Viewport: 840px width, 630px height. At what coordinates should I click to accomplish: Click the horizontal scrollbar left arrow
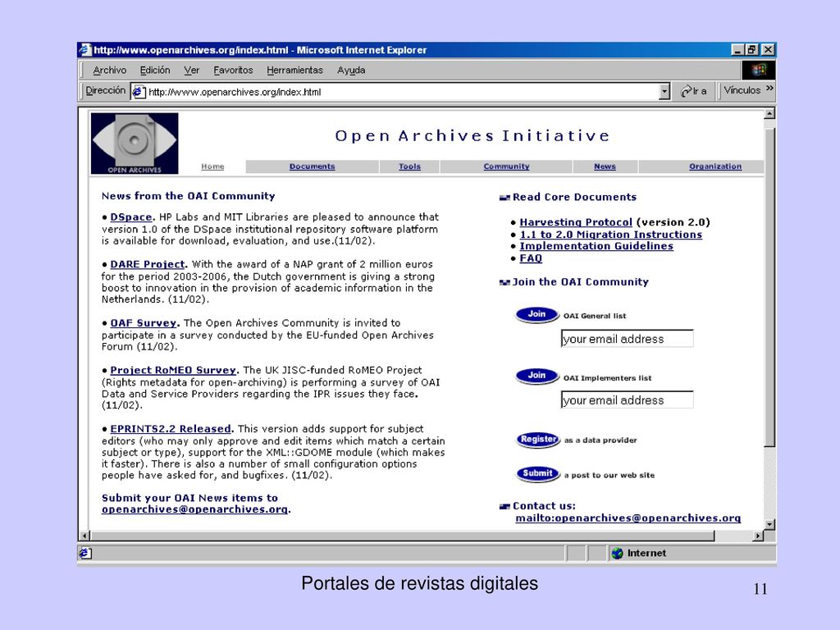84,536
